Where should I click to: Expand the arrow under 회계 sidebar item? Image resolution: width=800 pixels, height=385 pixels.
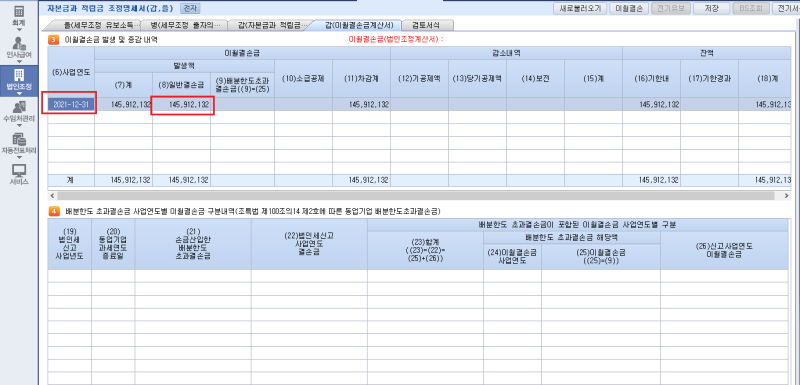19,30
